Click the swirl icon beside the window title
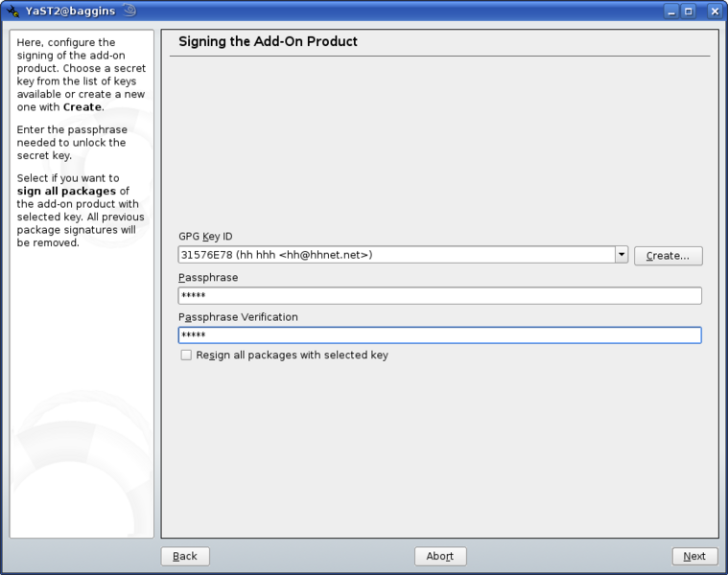This screenshot has height=575, width=728. pyautogui.click(x=129, y=11)
